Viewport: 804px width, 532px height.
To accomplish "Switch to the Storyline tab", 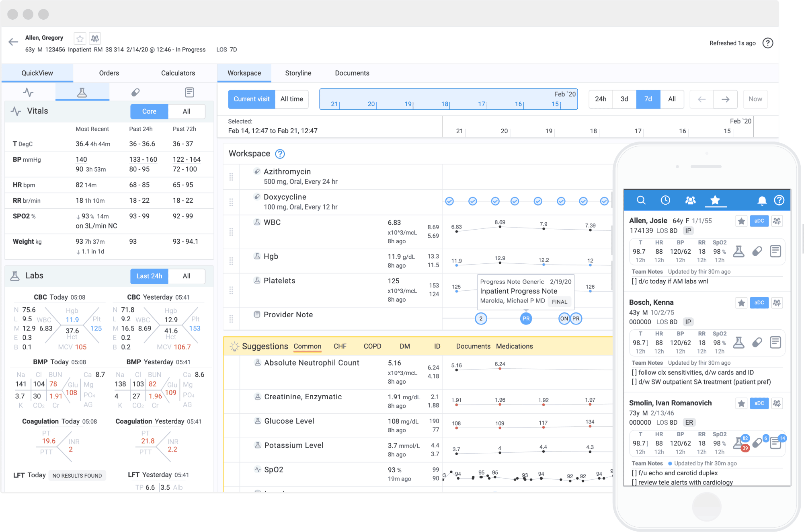I will point(298,73).
